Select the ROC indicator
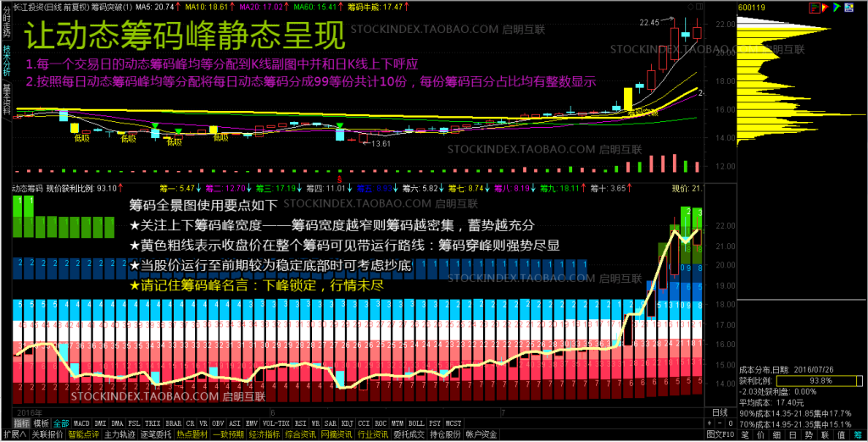This screenshot has width=868, height=442. (x=381, y=423)
